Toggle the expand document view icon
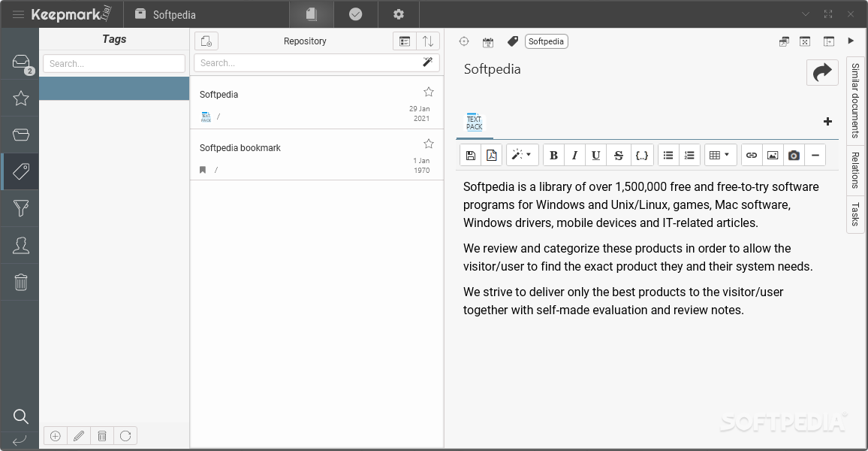868x451 pixels. point(805,41)
